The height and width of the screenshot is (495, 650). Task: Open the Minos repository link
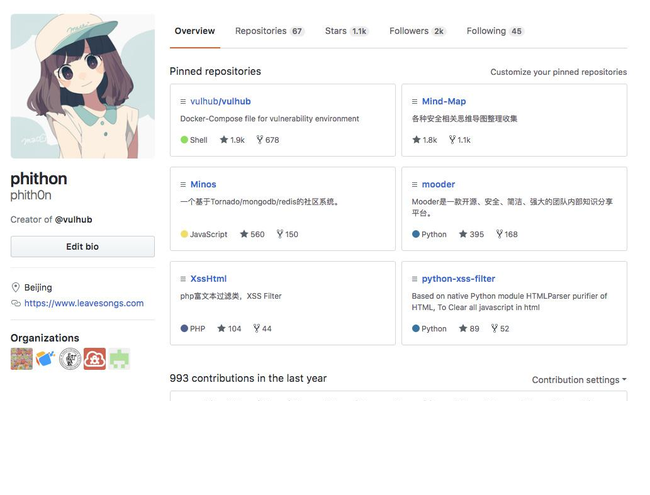pyautogui.click(x=203, y=184)
